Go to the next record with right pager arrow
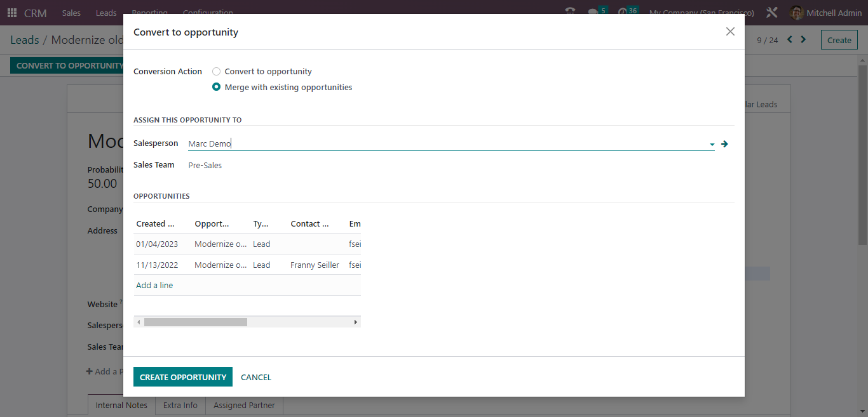868x417 pixels. pyautogui.click(x=803, y=39)
